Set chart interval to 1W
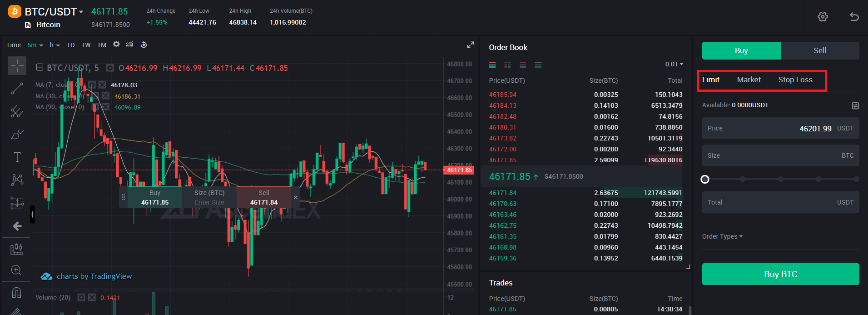The image size is (868, 315). tap(86, 45)
